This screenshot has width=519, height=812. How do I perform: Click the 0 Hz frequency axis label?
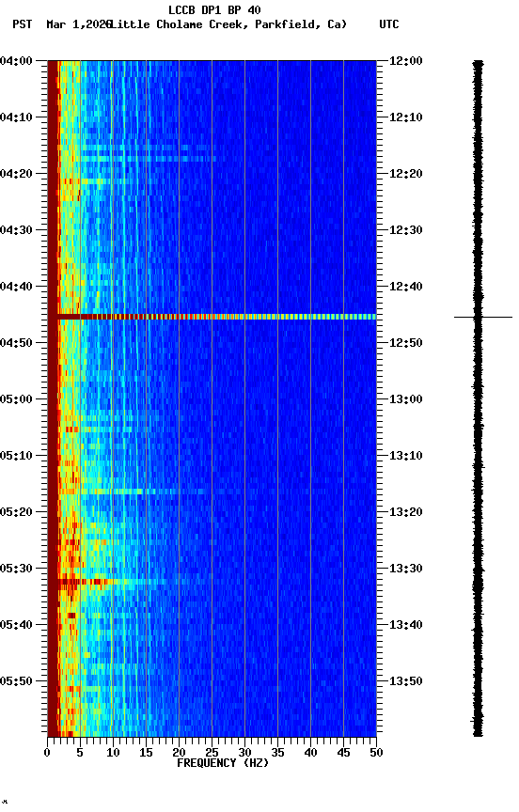point(47,753)
